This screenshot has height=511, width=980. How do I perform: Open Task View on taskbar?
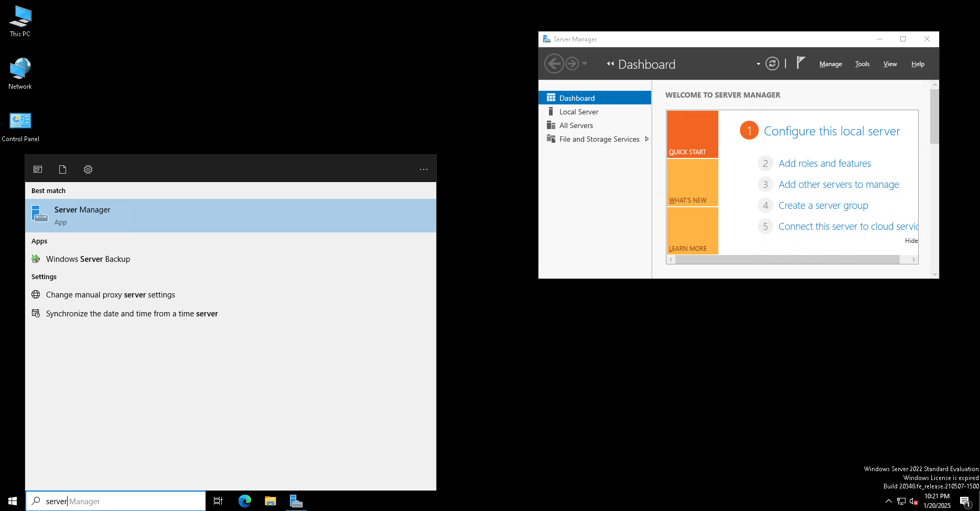coord(218,501)
